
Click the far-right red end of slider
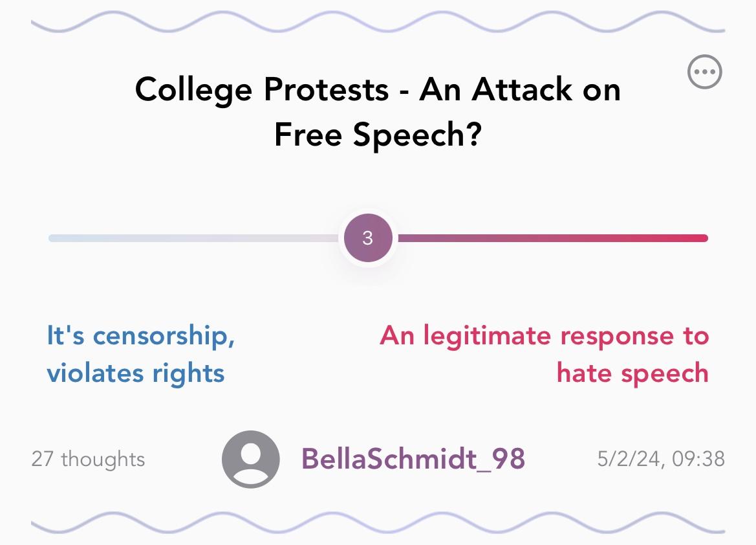[702, 238]
